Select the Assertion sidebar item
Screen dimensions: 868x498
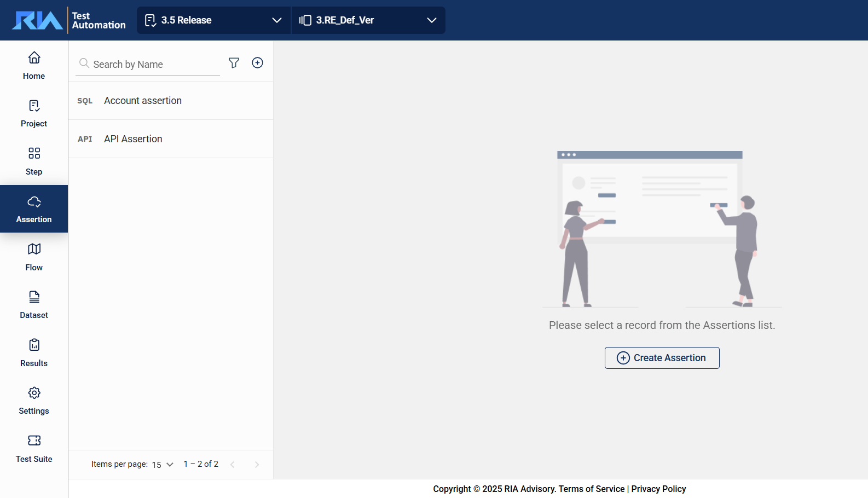(34, 209)
